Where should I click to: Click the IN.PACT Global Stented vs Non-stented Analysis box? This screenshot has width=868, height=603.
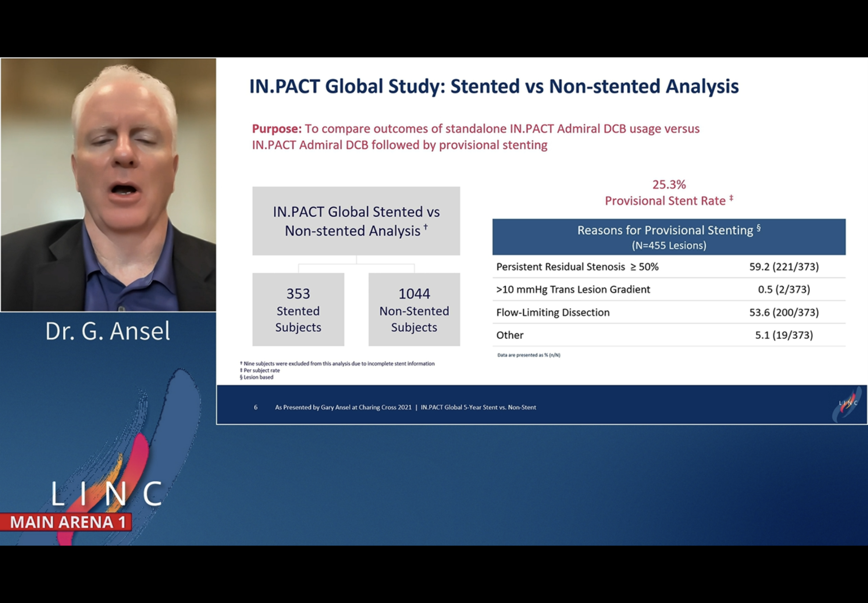pyautogui.click(x=356, y=221)
